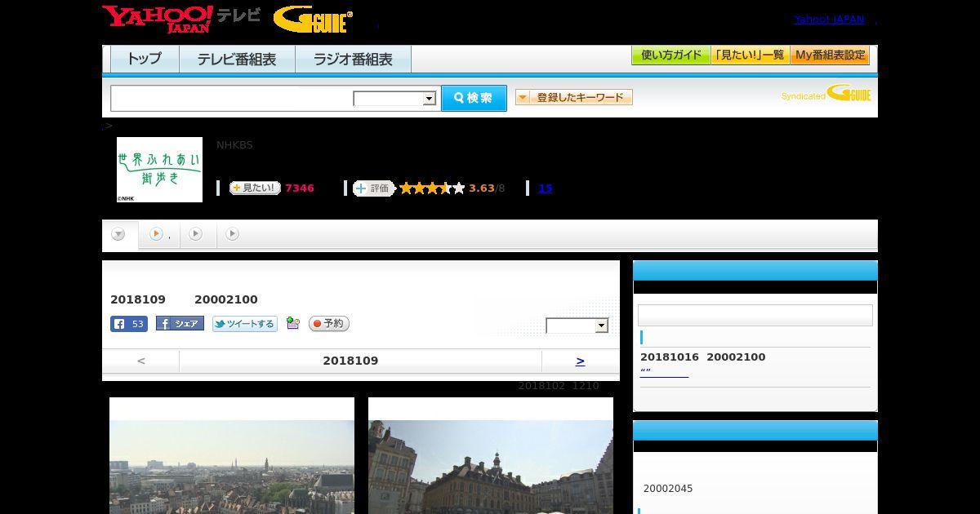Click the 2018109 20002100 broadcast title
980x514 pixels.
(184, 299)
